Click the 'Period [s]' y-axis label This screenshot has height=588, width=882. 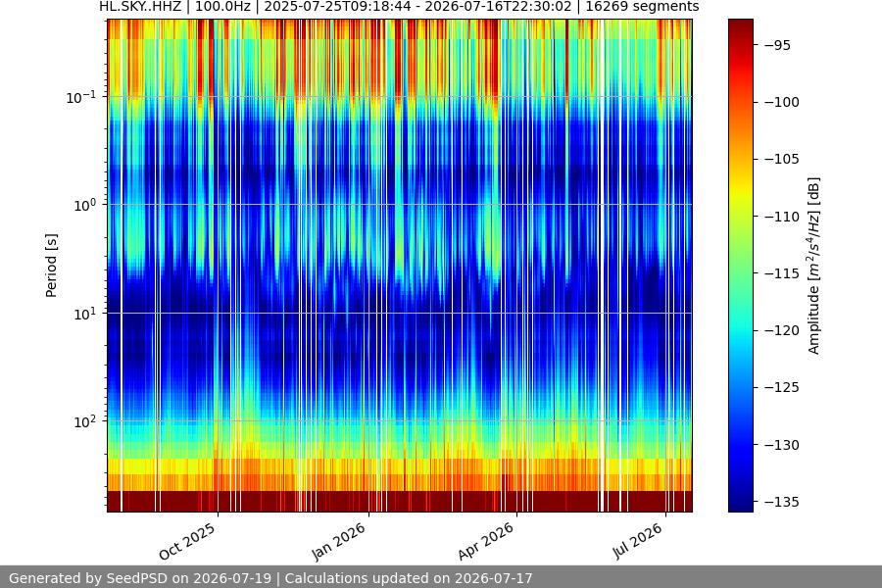[x=51, y=266]
